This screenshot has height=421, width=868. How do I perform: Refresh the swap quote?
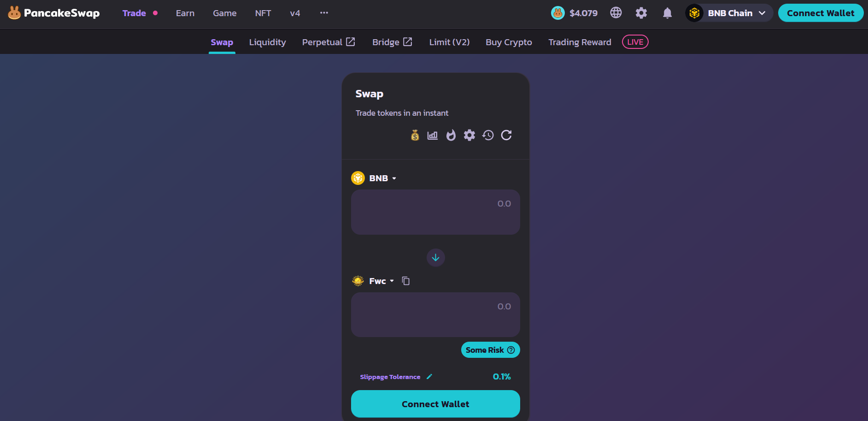pos(506,135)
